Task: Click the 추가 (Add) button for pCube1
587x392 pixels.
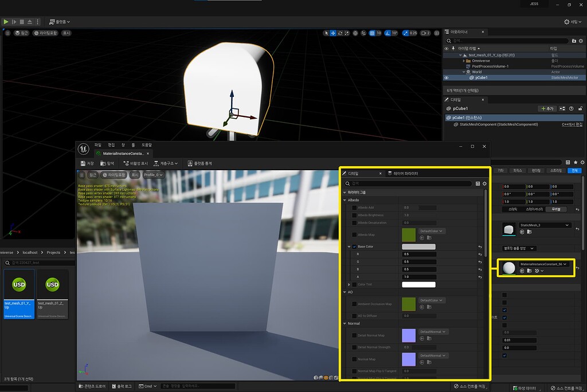Action: click(548, 108)
